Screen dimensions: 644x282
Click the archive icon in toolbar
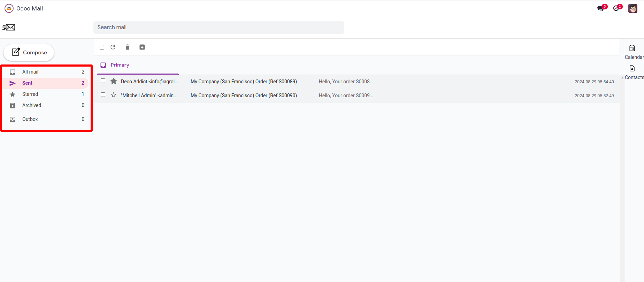click(142, 47)
